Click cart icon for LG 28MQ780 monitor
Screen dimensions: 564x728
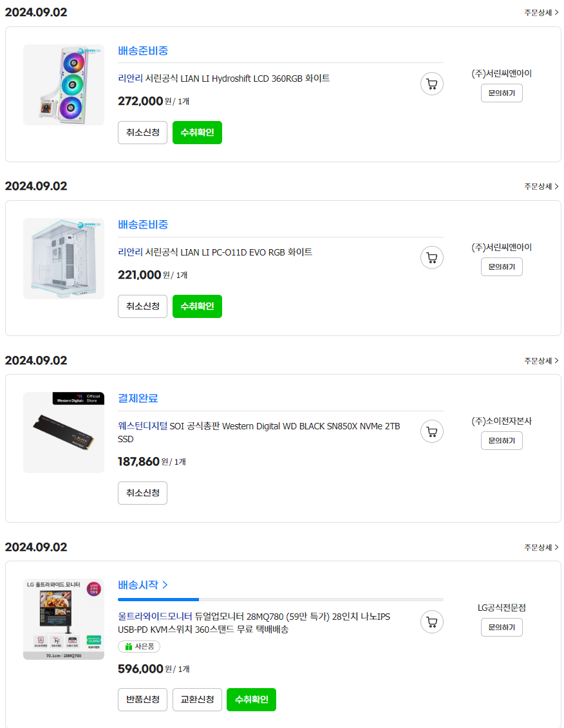432,622
